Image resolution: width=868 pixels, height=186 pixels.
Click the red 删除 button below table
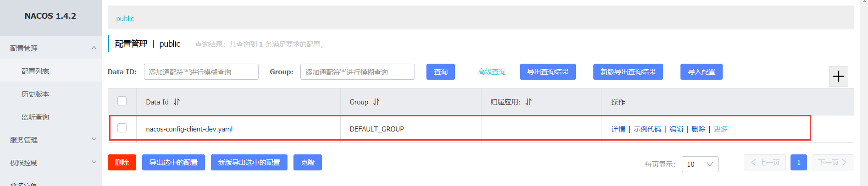[x=122, y=162]
